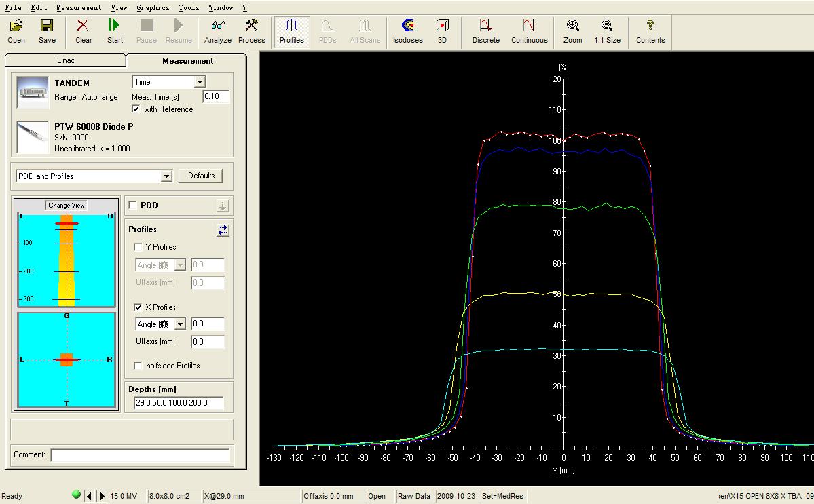
Task: Swap profiles with the blue arrows icon
Action: [223, 230]
